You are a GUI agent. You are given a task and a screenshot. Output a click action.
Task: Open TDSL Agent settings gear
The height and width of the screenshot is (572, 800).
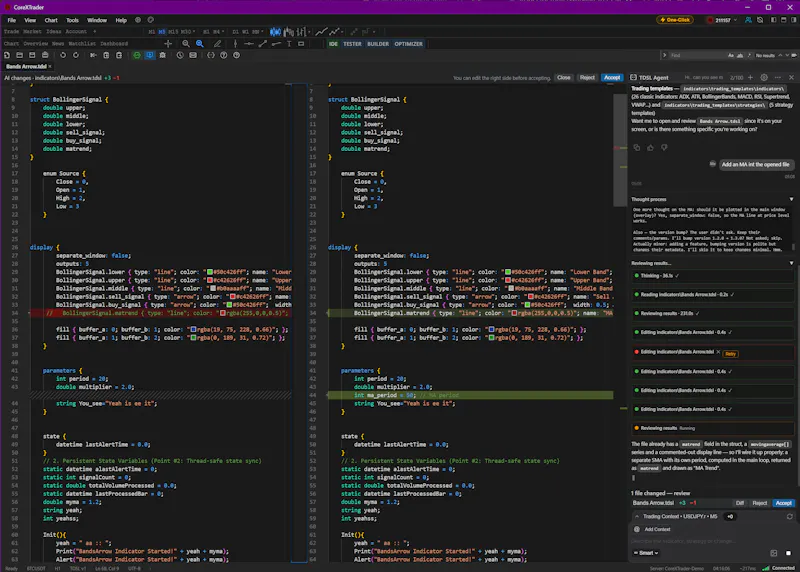click(764, 78)
